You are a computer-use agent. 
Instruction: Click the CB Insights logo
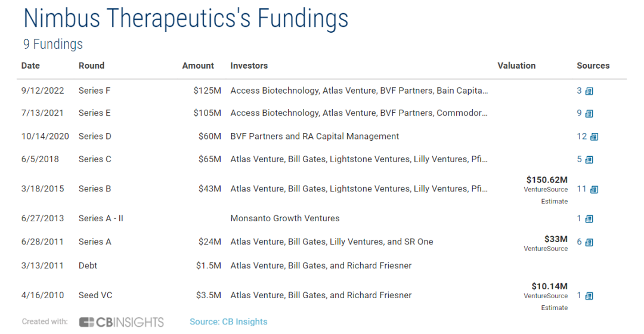pyautogui.click(x=121, y=322)
